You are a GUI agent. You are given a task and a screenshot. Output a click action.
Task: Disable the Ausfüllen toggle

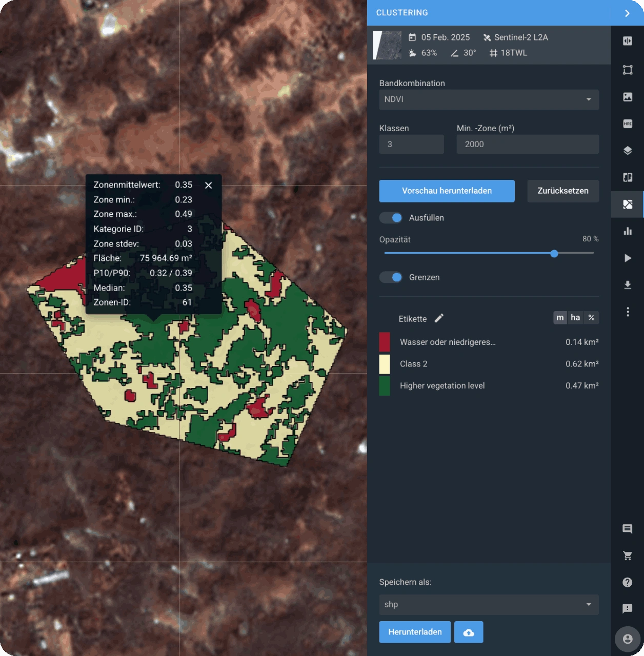coord(391,218)
